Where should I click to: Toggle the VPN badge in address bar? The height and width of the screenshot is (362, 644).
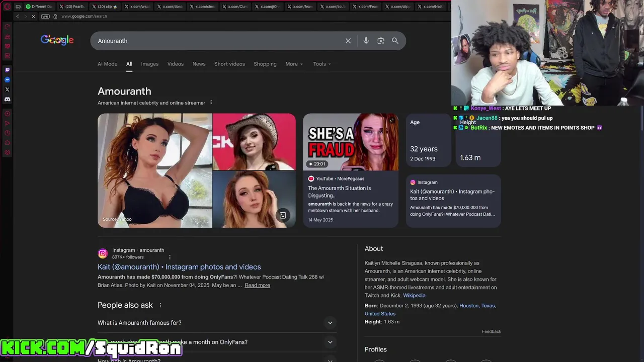click(x=46, y=16)
